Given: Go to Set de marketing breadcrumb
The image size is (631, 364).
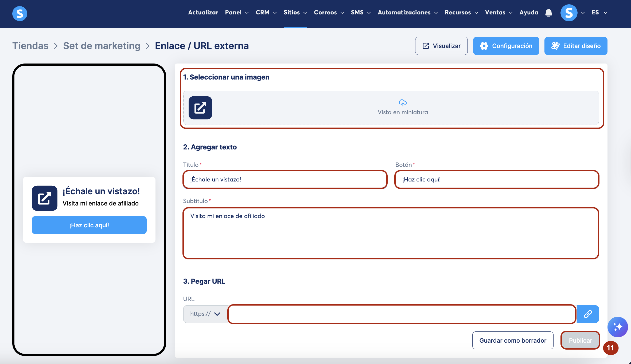Looking at the screenshot, I should click(102, 46).
